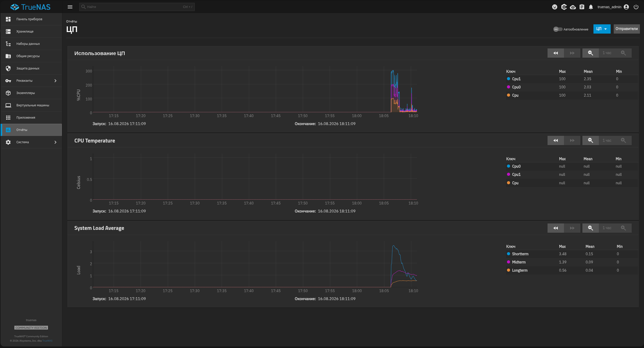Zoom out the Использование ЦП chart
Image resolution: width=644 pixels, height=348 pixels.
591,53
